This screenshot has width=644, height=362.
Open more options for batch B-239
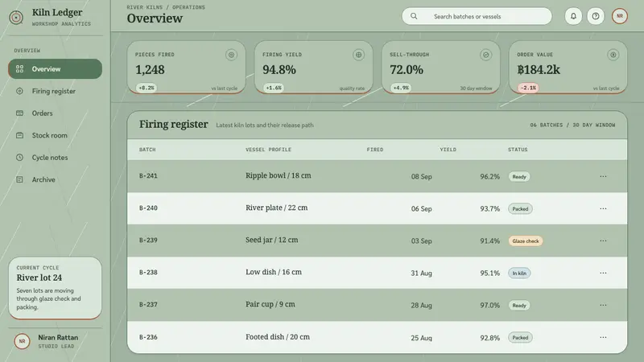[603, 241]
